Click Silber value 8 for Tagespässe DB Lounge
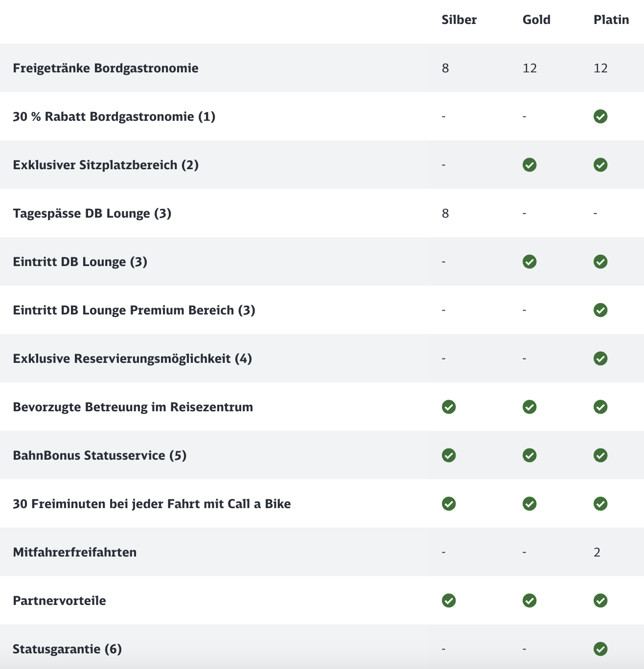 (445, 213)
